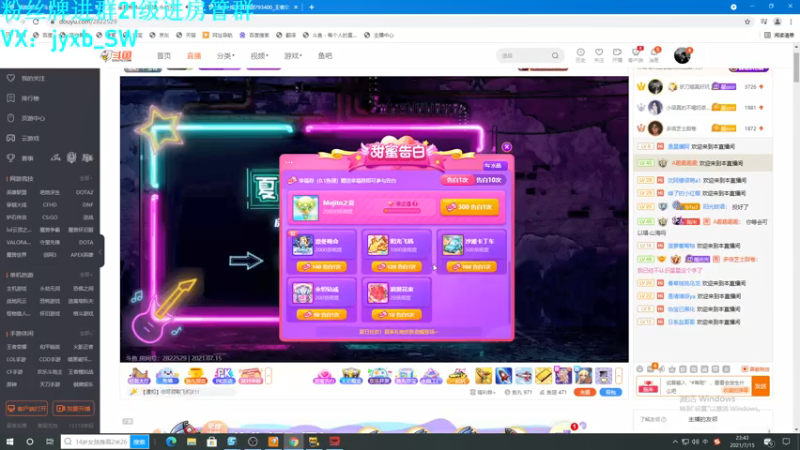The width and height of the screenshot is (800, 450).
Task: Open the 关注 heart icon in header
Action: (599, 55)
